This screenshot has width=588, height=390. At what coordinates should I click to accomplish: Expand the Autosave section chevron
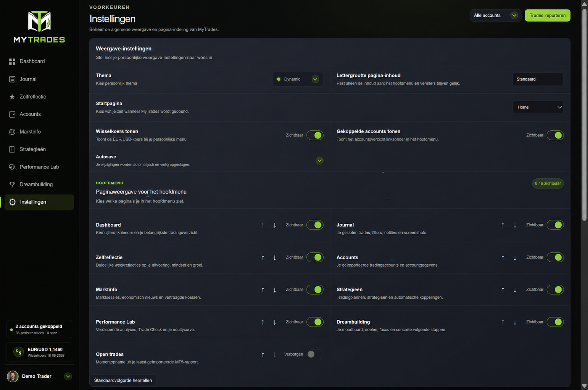point(320,160)
